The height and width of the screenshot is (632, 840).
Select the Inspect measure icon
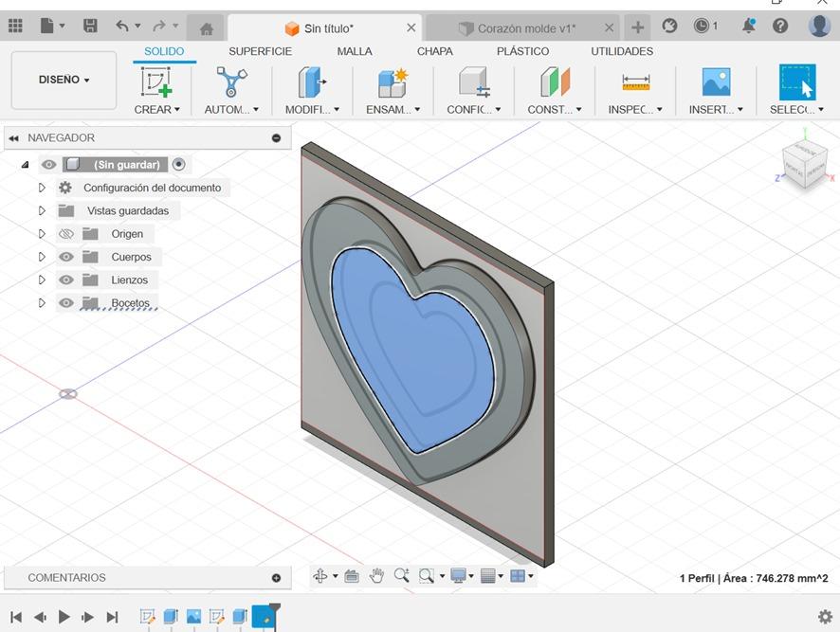point(636,82)
